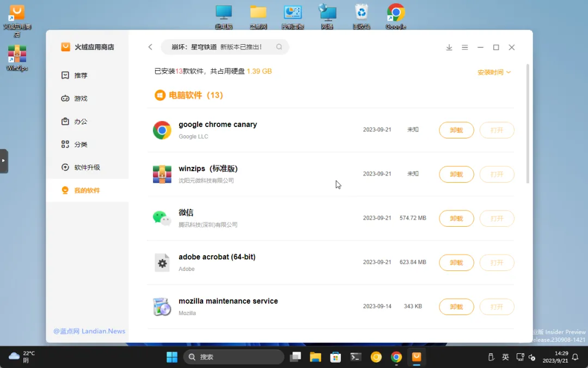Click 火绒应用商店 taskbar icon
The width and height of the screenshot is (588, 368).
416,357
